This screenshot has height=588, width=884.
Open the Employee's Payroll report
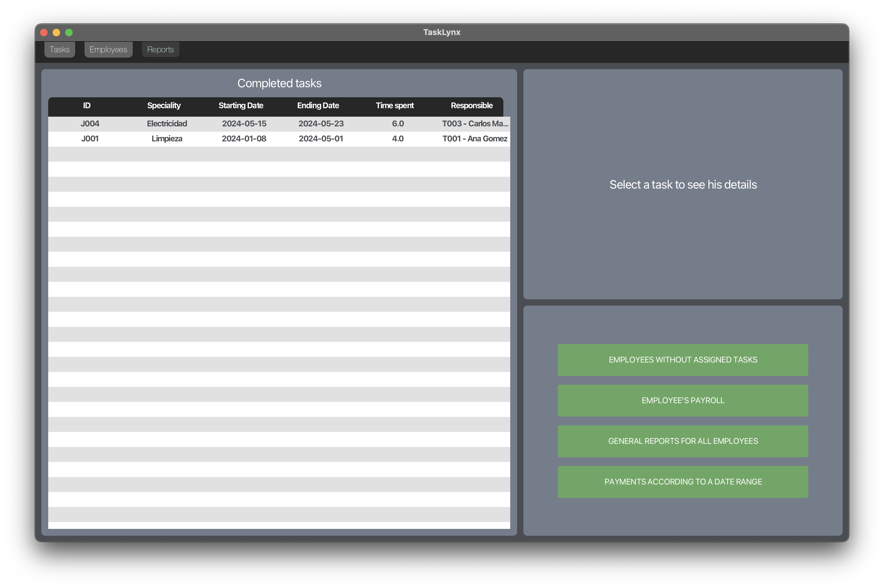click(x=682, y=400)
